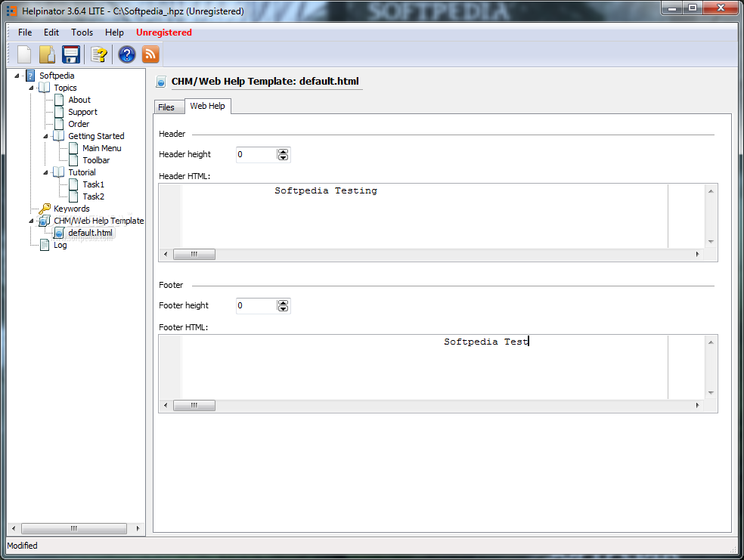Open the File menu
This screenshot has width=744, height=560.
[x=25, y=32]
